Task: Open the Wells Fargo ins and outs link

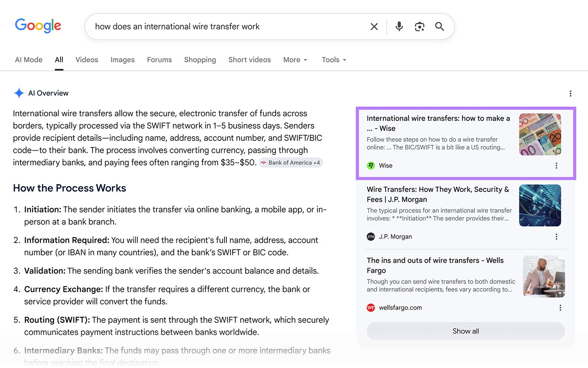Action: pyautogui.click(x=435, y=265)
